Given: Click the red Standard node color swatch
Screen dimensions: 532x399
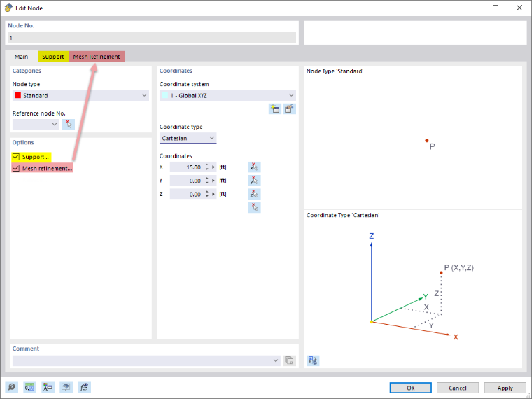Looking at the screenshot, I should pos(18,95).
